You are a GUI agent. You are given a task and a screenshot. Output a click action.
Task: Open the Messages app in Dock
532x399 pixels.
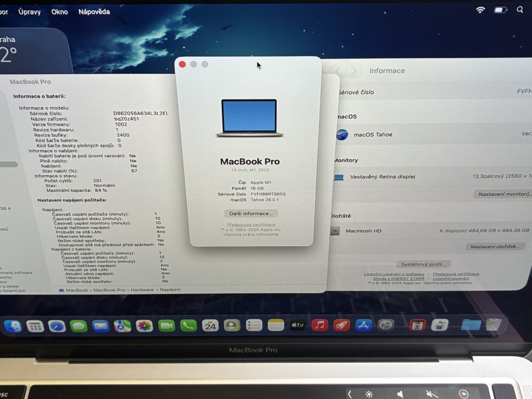(x=78, y=326)
